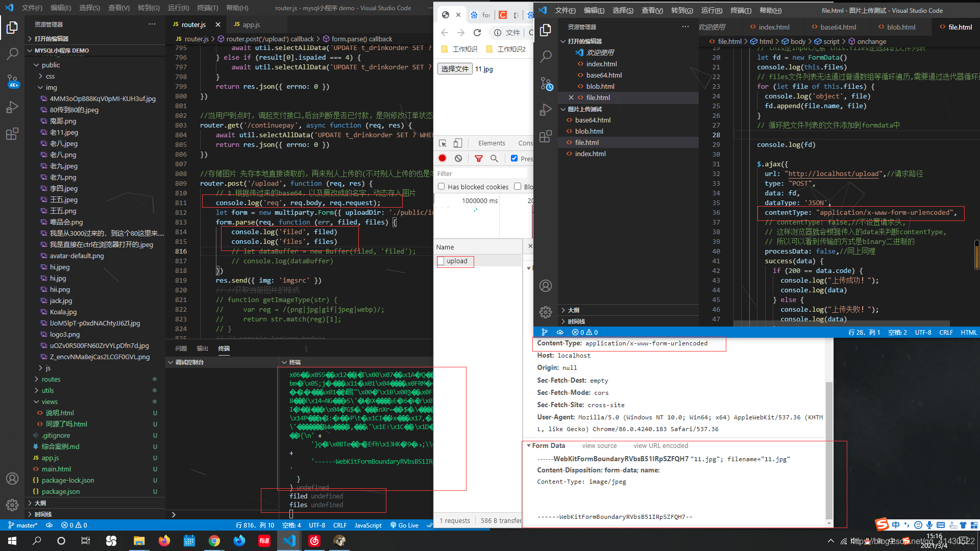This screenshot has width=980, height=551.
Task: Click the clear console icon in DevTools
Action: [458, 158]
